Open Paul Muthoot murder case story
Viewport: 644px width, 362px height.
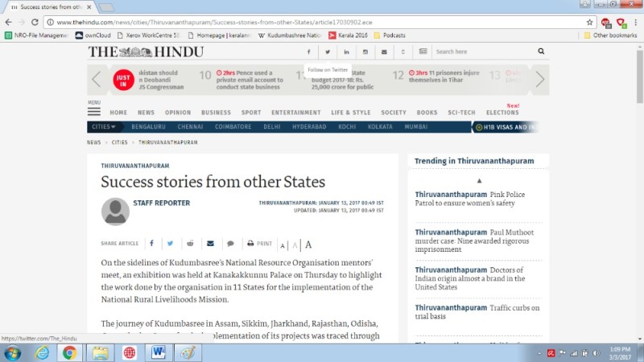[474, 241]
